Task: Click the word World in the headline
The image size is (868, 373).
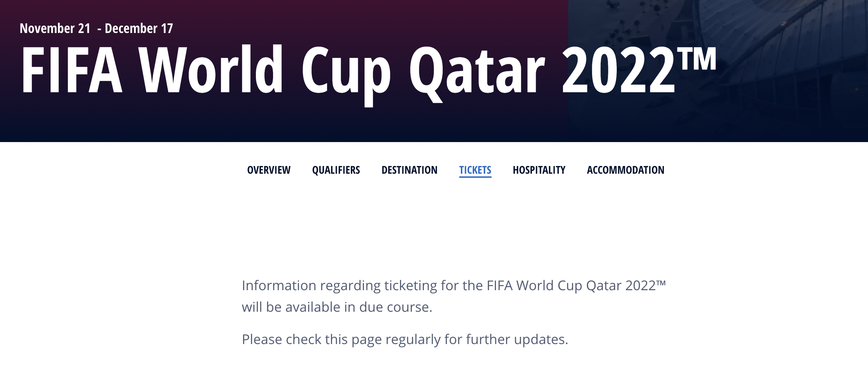Action: point(210,70)
